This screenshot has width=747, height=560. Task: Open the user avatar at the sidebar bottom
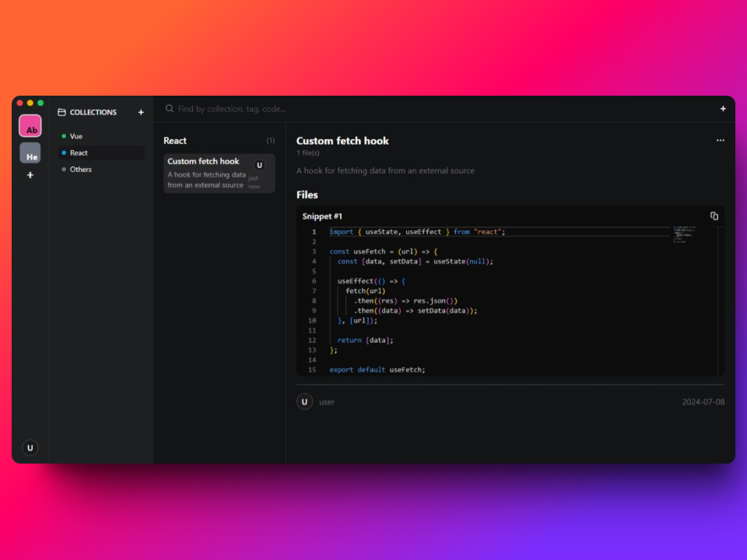coord(30,447)
